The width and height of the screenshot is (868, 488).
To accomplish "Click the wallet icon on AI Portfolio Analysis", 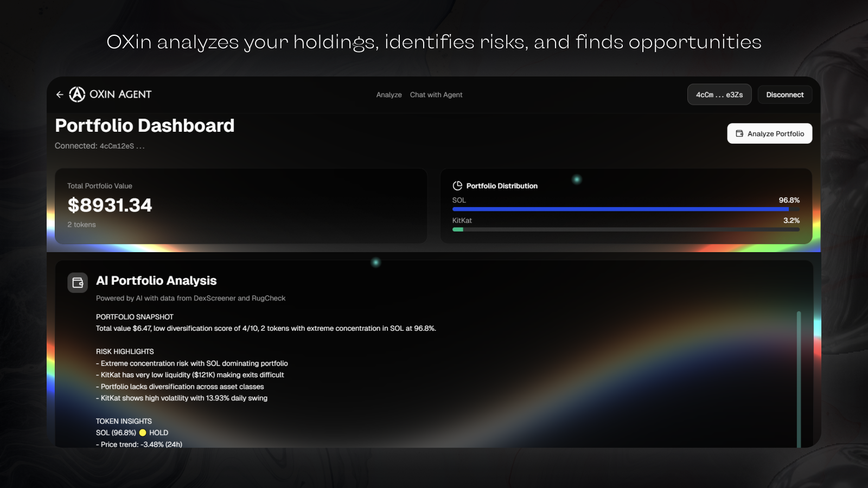I will click(78, 282).
